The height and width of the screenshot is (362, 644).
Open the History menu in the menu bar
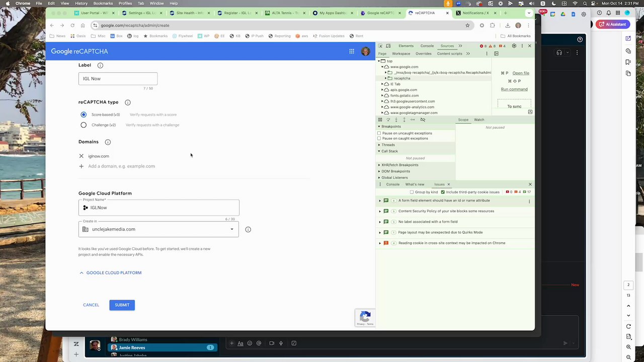point(81,4)
